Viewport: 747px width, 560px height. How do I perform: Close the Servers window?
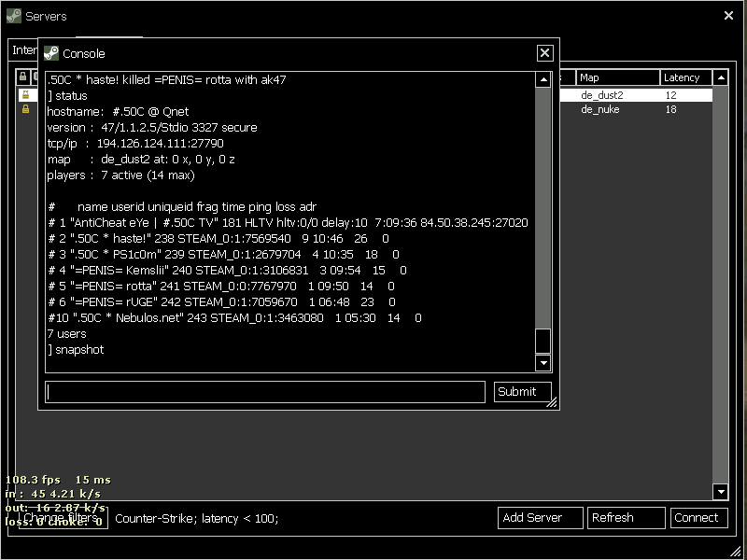pos(728,16)
